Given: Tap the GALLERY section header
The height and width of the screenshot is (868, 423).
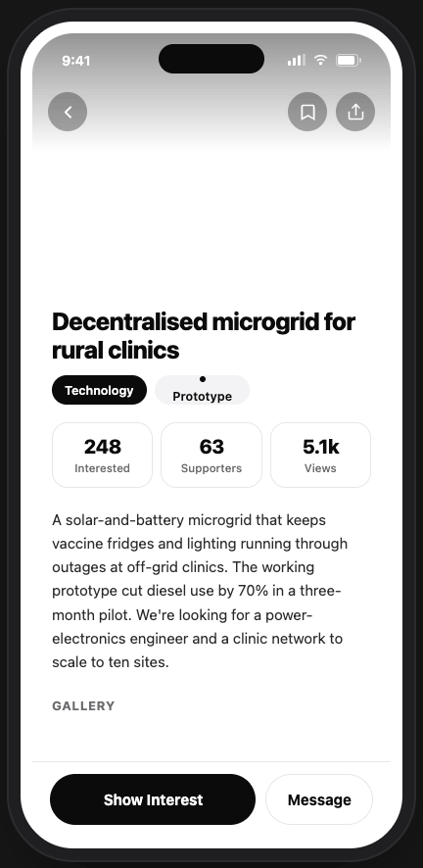Looking at the screenshot, I should tap(83, 705).
